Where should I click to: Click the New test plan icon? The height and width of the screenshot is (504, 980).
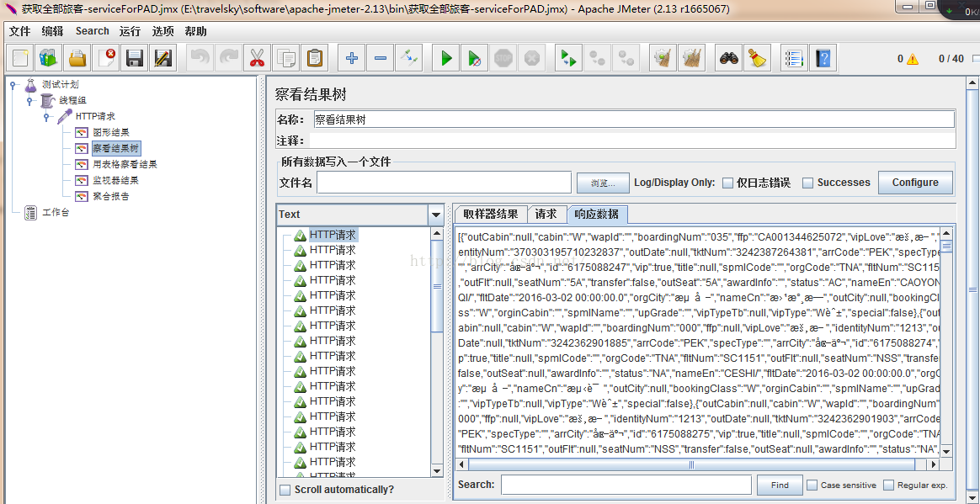20,58
